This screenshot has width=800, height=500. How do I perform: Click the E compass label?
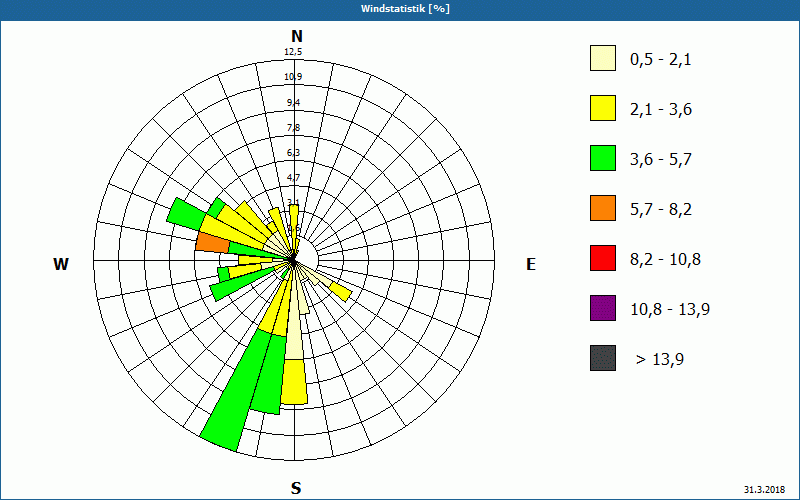point(531,264)
